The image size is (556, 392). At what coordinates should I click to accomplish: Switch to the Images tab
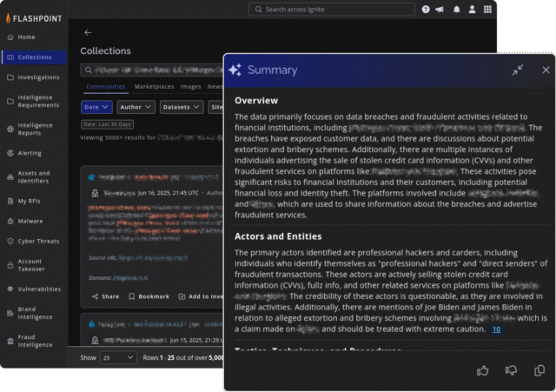190,87
